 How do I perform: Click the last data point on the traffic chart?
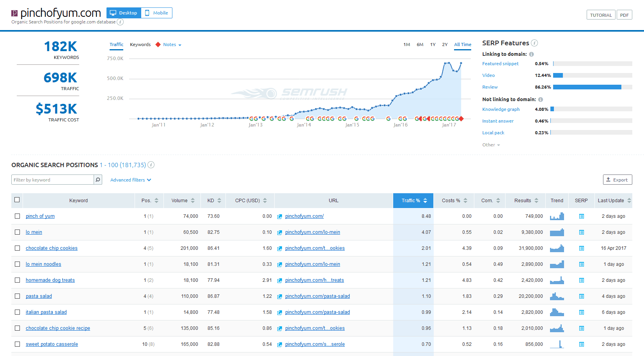461,63
